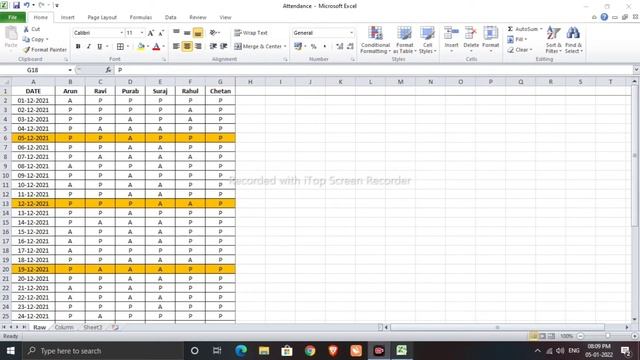Click the Wrap Text button
The image size is (640, 360).
(251, 33)
